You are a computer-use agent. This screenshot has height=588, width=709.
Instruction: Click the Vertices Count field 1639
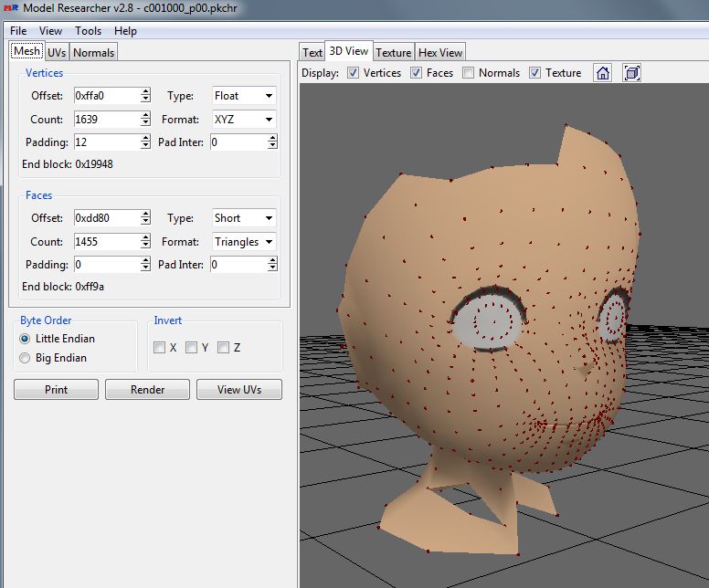(107, 119)
